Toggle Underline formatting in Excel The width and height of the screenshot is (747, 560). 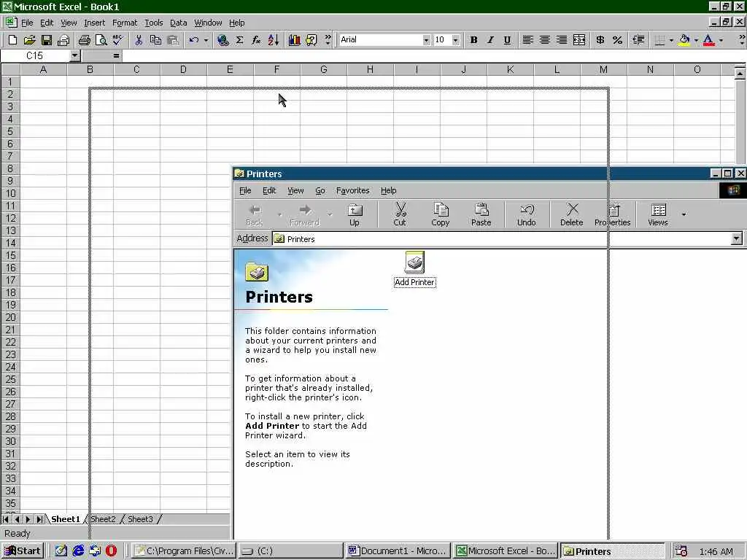[508, 40]
